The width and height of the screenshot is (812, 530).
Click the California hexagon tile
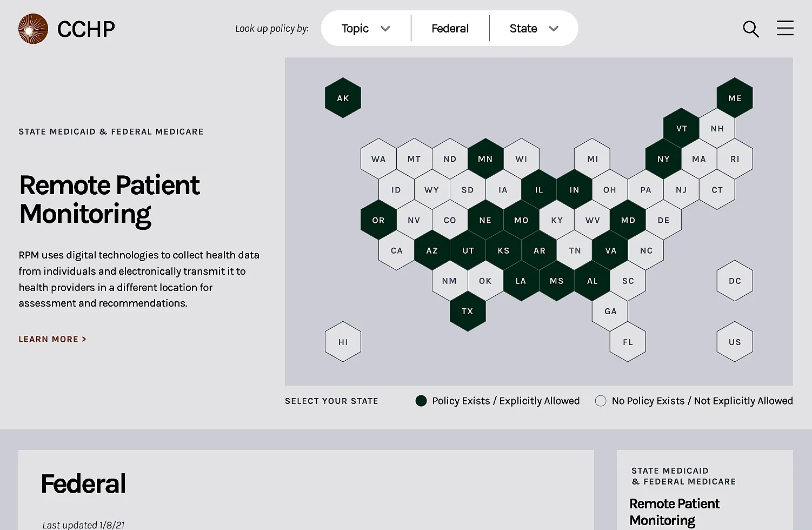pos(396,250)
